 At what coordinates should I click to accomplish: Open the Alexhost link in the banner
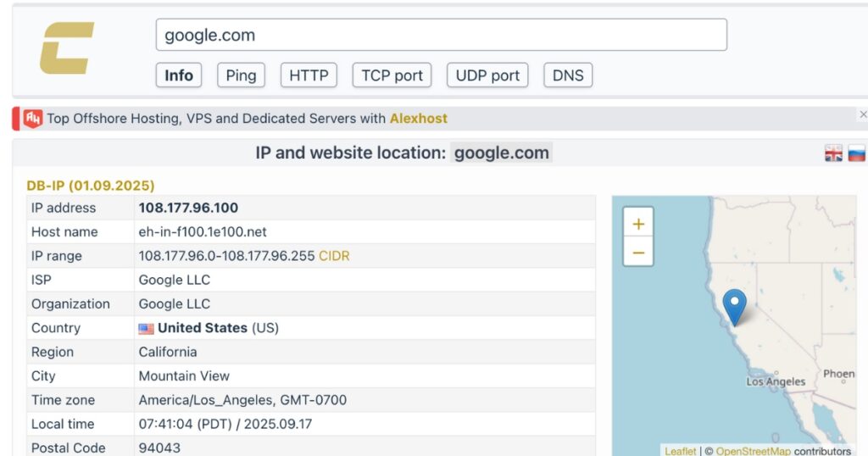click(x=419, y=119)
